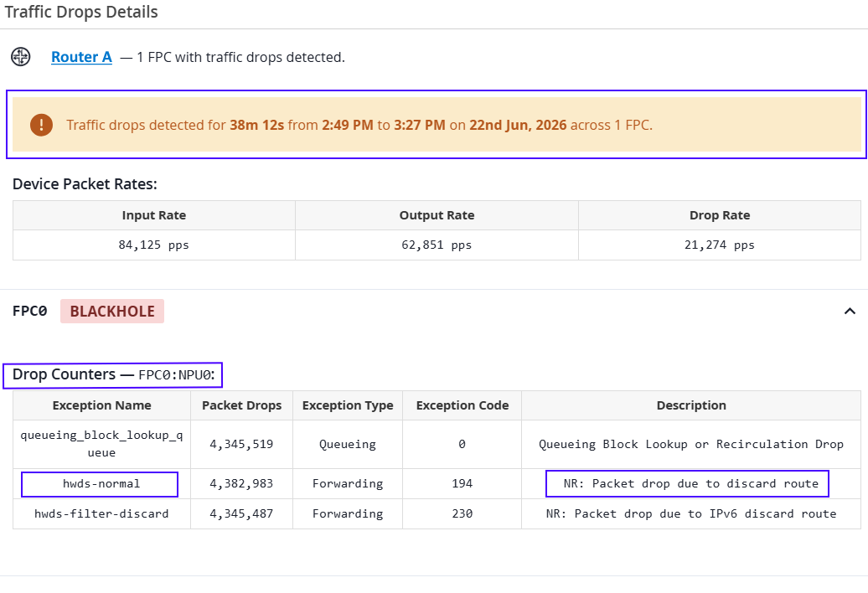The image size is (868, 593).
Task: Click exception code 194
Action: coord(462,484)
